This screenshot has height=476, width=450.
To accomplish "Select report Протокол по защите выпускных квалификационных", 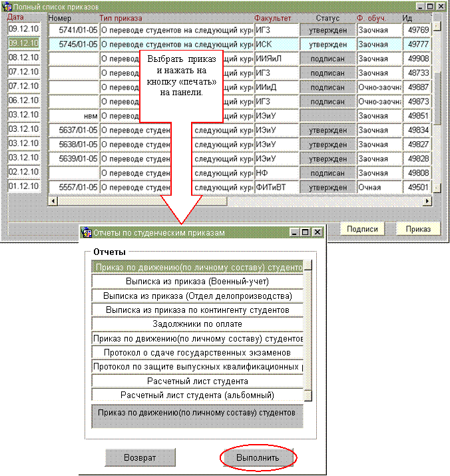I will pyautogui.click(x=197, y=367).
